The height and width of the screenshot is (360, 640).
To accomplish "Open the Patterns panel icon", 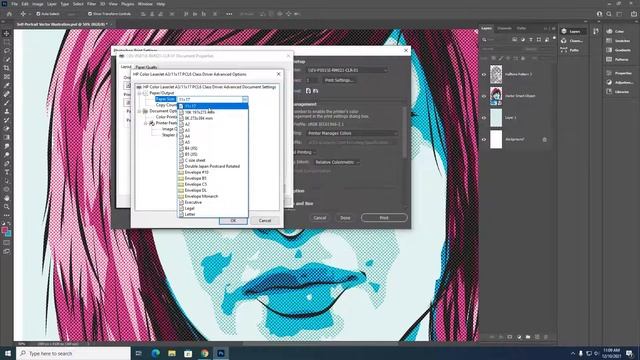I will coord(609,59).
